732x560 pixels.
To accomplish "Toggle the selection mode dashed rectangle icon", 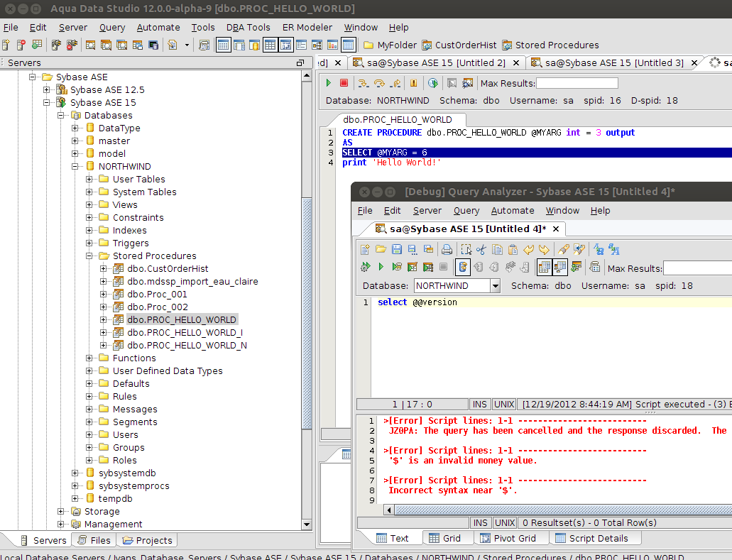I will click(466, 250).
